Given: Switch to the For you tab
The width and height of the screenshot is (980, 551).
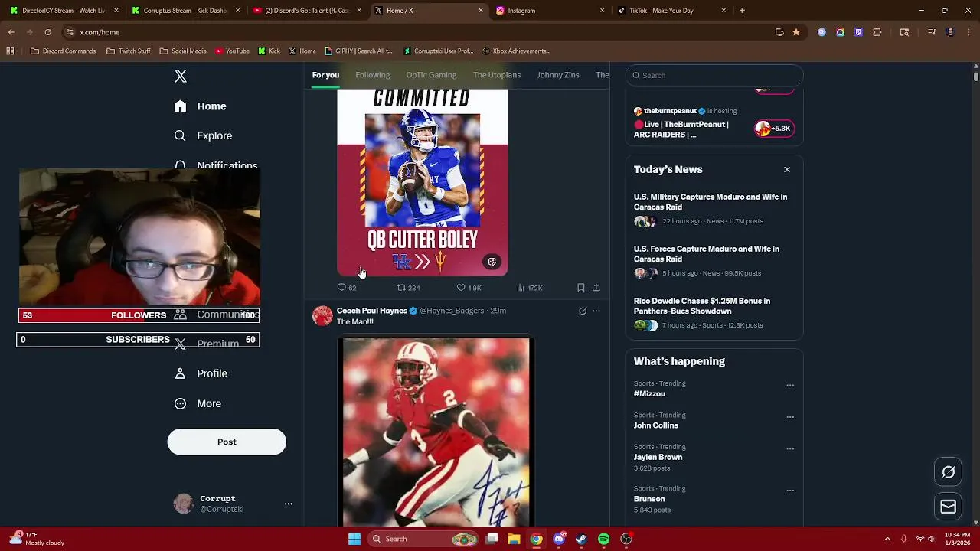Looking at the screenshot, I should point(325,75).
